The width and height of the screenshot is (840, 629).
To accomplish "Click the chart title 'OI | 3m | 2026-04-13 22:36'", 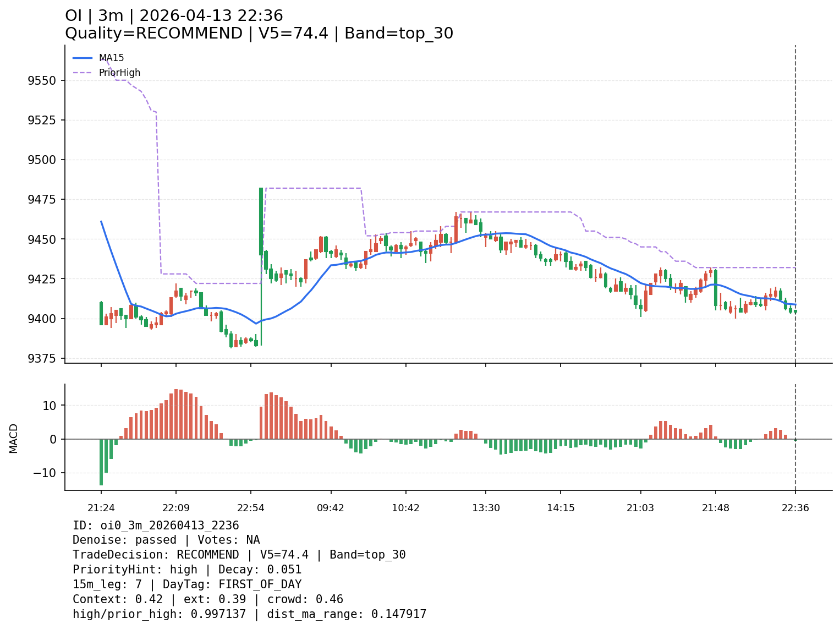I will click(x=174, y=16).
